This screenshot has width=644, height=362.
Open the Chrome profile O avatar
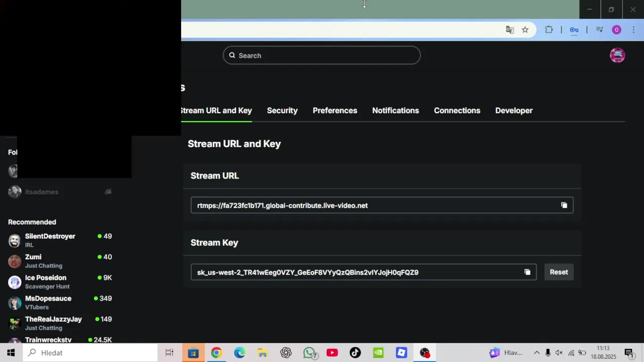click(x=616, y=30)
